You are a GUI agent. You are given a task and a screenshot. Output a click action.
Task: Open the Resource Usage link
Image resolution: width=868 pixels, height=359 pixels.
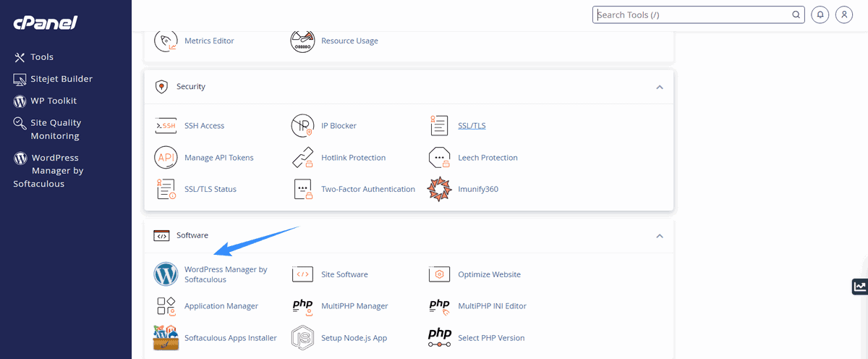click(x=349, y=41)
